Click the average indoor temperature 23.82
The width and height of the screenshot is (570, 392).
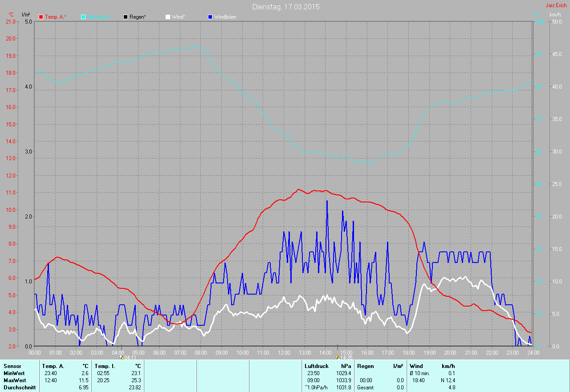[x=134, y=388]
